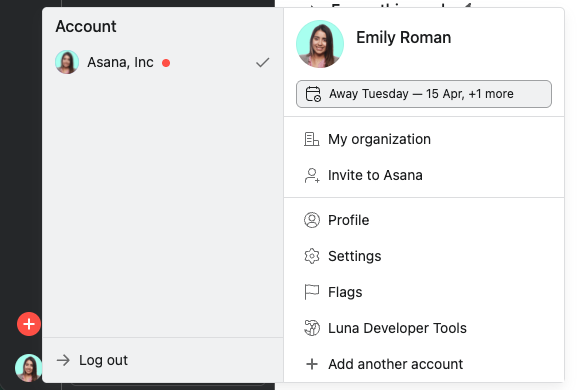Image resolution: width=584 pixels, height=390 pixels.
Task: Click the My organization building icon
Action: (312, 139)
